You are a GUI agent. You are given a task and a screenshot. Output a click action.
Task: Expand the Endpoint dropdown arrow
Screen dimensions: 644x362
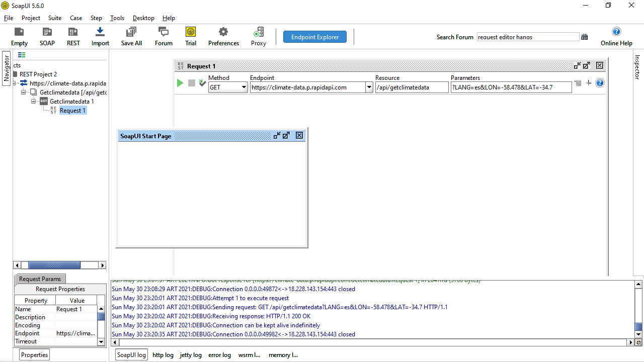pyautogui.click(x=369, y=87)
